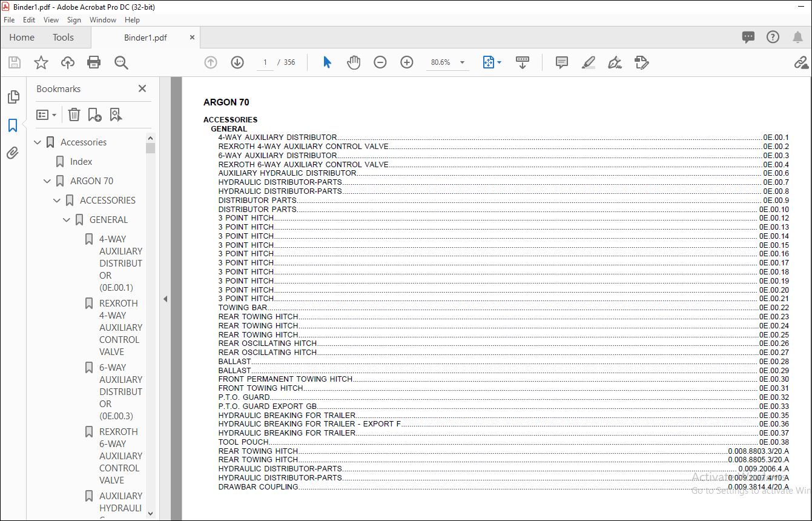Add the file to starred favorites
The image size is (812, 521).
pos(41,62)
